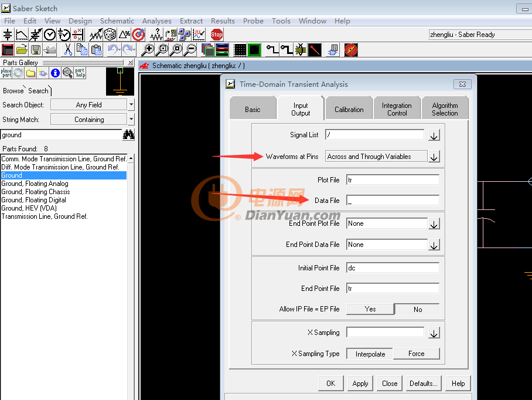Viewport: 532px width, 400px height.
Task: Toggle the dotted grid display icon
Action: tap(240, 50)
